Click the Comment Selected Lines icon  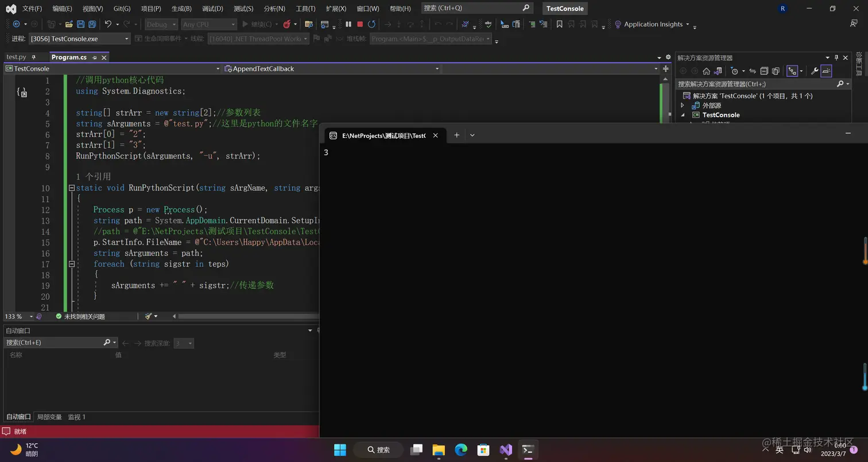pos(532,24)
